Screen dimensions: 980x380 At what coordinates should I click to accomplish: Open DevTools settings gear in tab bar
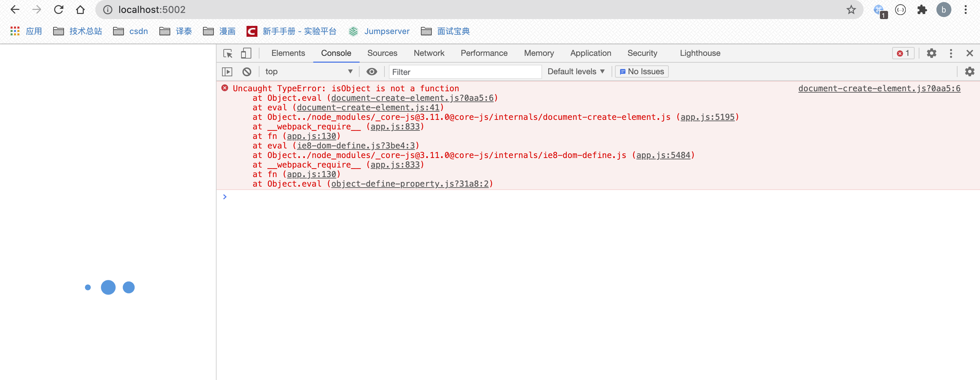pos(931,53)
